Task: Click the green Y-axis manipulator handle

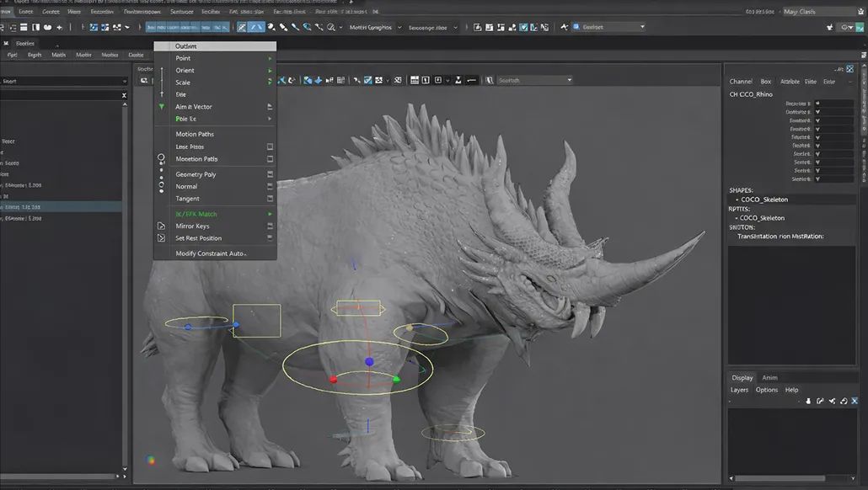Action: [x=396, y=379]
